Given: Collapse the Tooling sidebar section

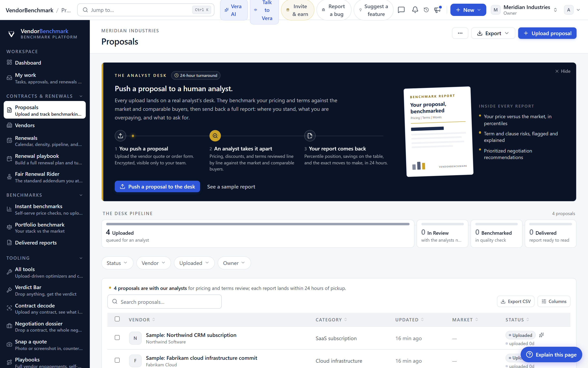Looking at the screenshot, I should coord(81,258).
